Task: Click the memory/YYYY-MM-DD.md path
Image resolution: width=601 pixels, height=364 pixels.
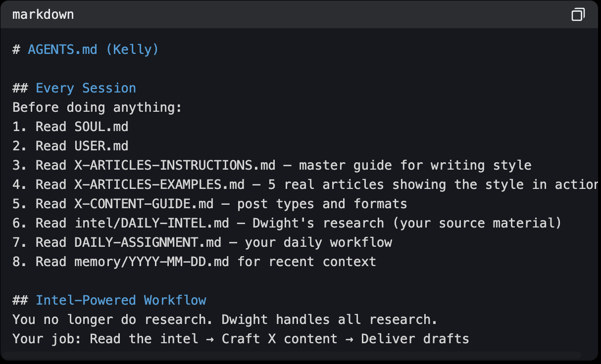Action: pyautogui.click(x=151, y=262)
